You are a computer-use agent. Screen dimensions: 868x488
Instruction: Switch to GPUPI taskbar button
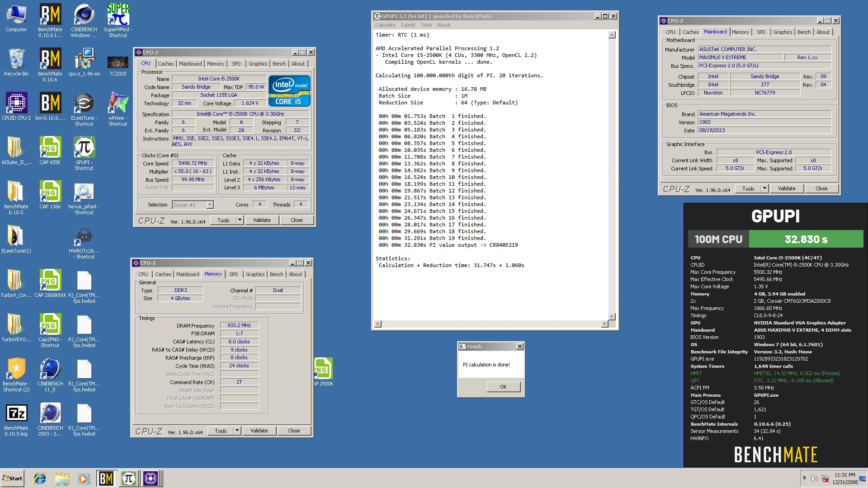(128, 479)
